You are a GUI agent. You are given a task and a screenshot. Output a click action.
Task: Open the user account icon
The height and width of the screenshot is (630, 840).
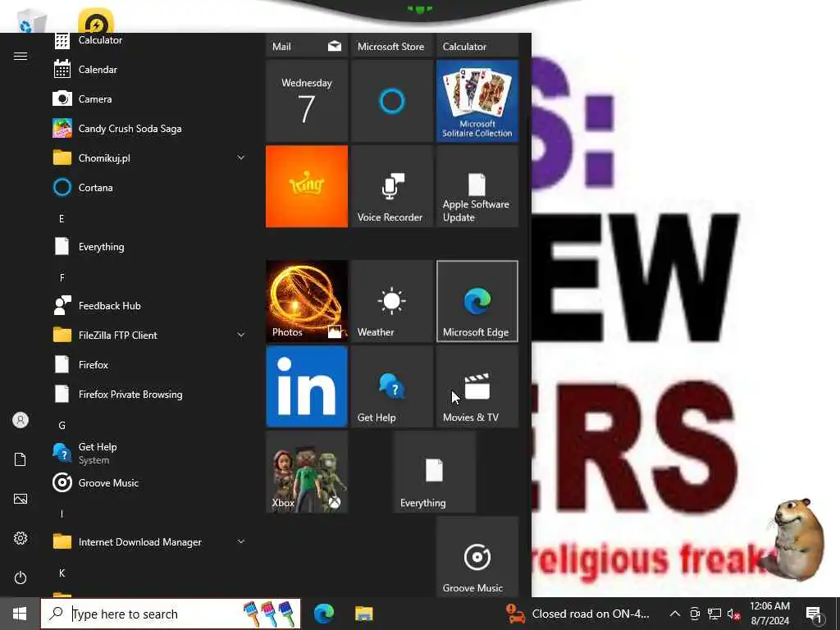(x=21, y=420)
